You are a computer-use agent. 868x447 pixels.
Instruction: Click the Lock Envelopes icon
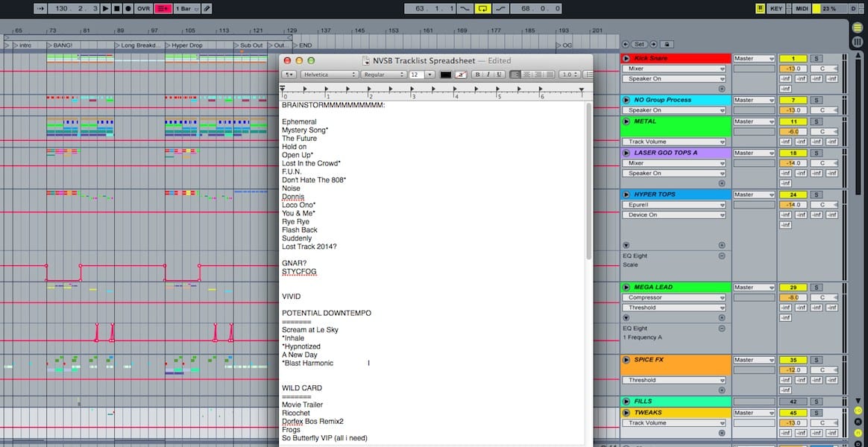point(667,44)
